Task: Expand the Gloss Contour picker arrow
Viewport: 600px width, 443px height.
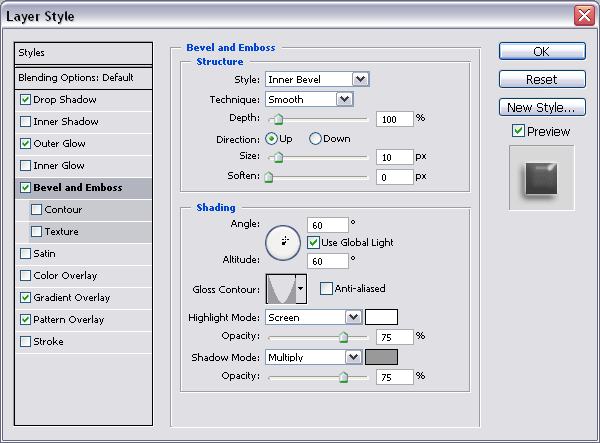Action: (x=301, y=289)
